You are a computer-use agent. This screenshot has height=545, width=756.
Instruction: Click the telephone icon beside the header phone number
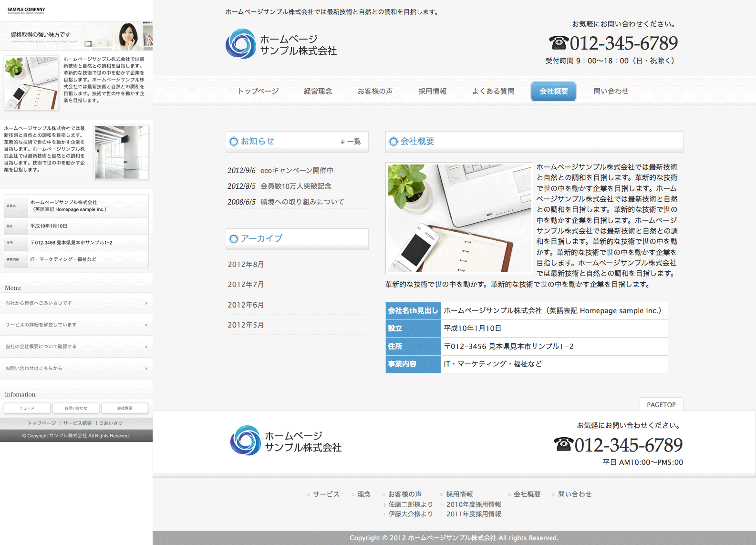coord(559,43)
